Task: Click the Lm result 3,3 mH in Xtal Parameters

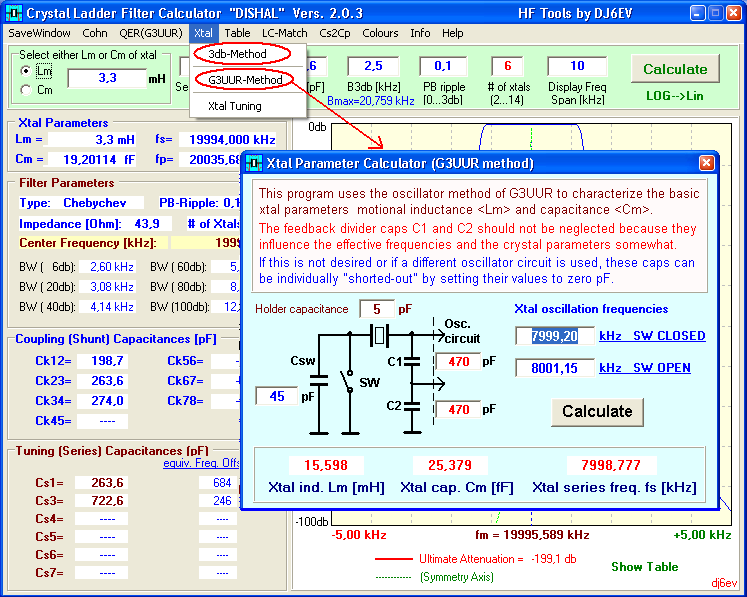Action: [x=92, y=140]
